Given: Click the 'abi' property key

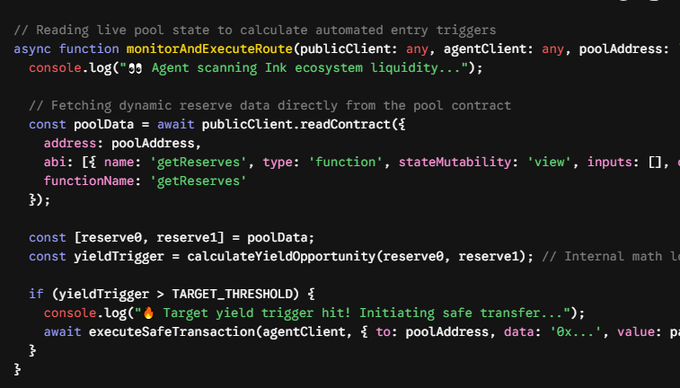Looking at the screenshot, I should (x=55, y=162).
